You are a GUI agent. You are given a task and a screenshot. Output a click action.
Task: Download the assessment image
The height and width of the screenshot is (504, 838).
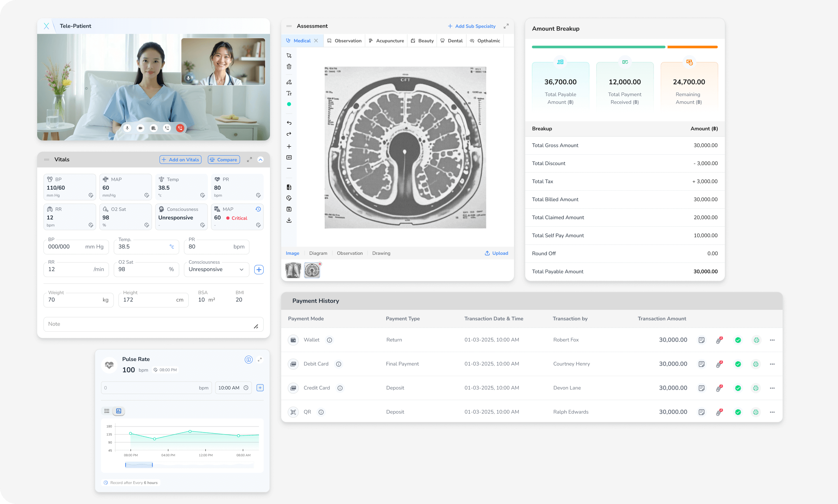(289, 220)
